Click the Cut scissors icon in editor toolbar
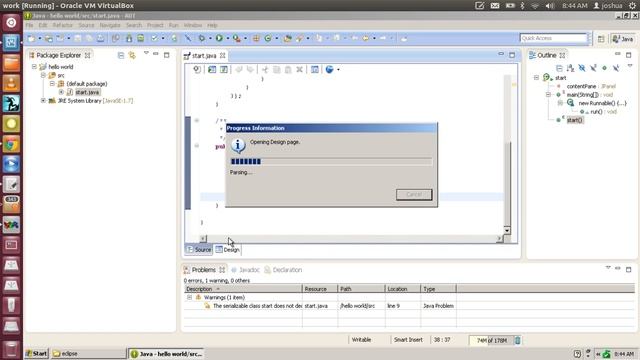Image resolution: width=640 pixels, height=360 pixels. click(x=265, y=69)
